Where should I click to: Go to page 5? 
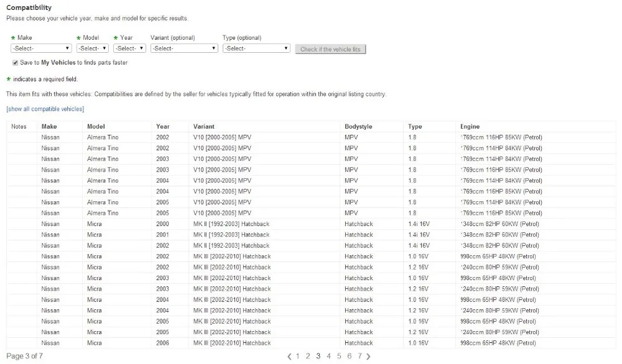click(339, 356)
